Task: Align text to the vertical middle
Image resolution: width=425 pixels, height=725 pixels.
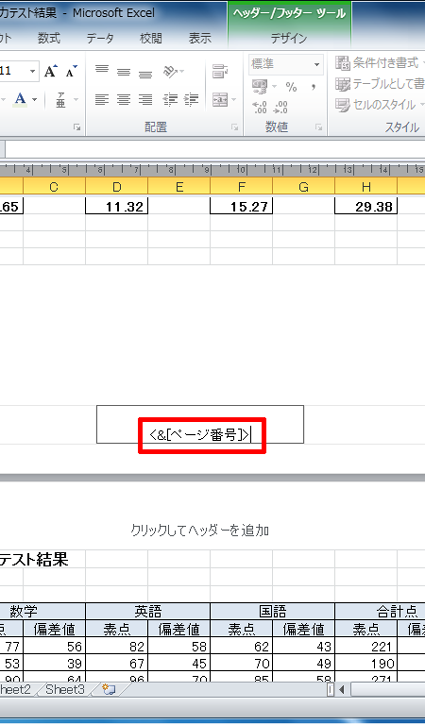Action: coord(123,71)
